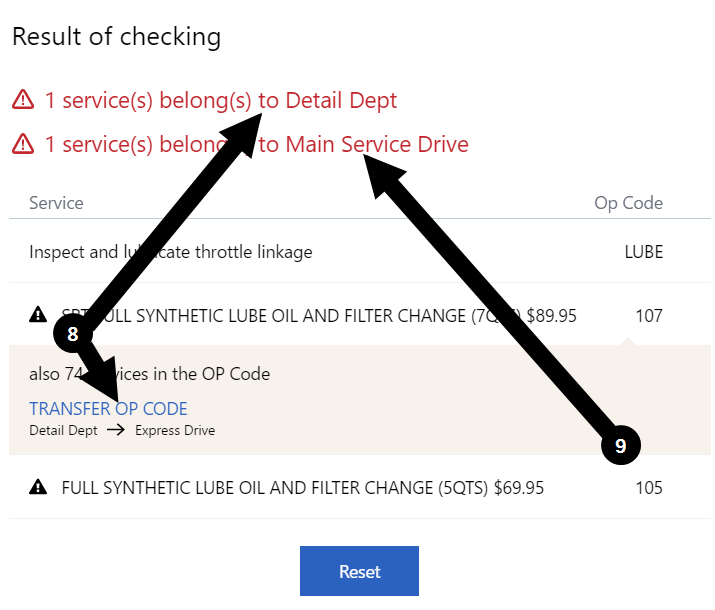
Task: Click the Result of checking heading
Action: [x=116, y=37]
